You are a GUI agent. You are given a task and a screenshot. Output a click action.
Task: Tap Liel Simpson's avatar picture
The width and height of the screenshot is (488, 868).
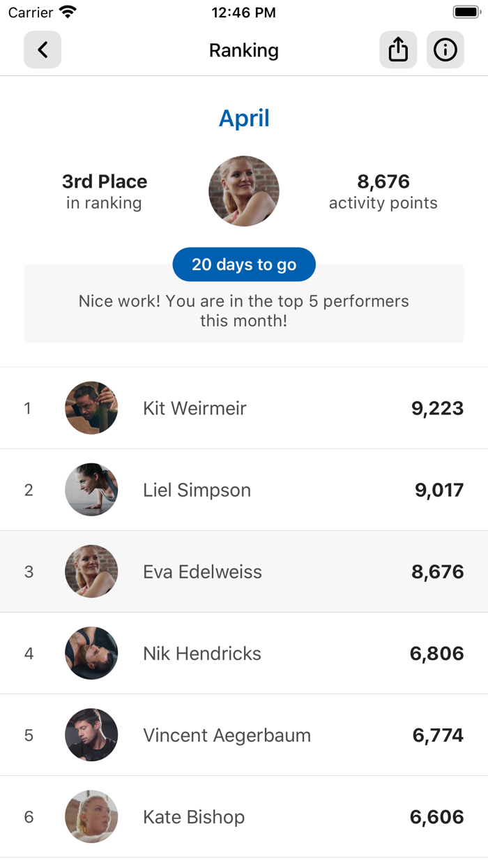pyautogui.click(x=91, y=490)
